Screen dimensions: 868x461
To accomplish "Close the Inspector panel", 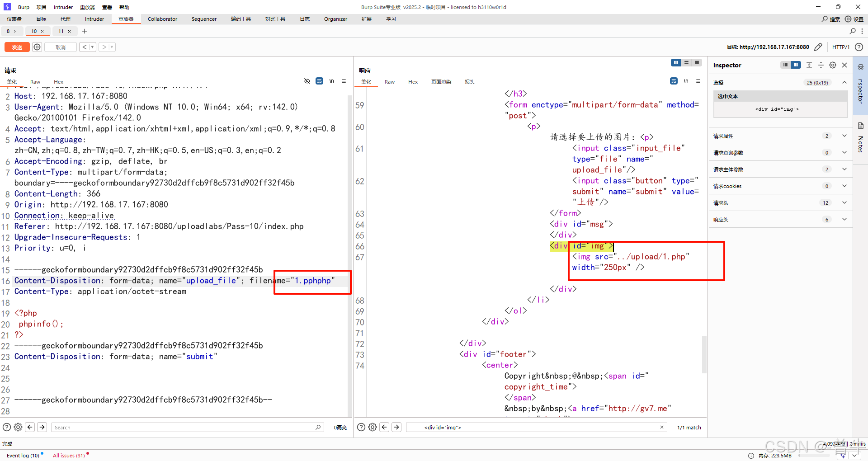I will 844,65.
